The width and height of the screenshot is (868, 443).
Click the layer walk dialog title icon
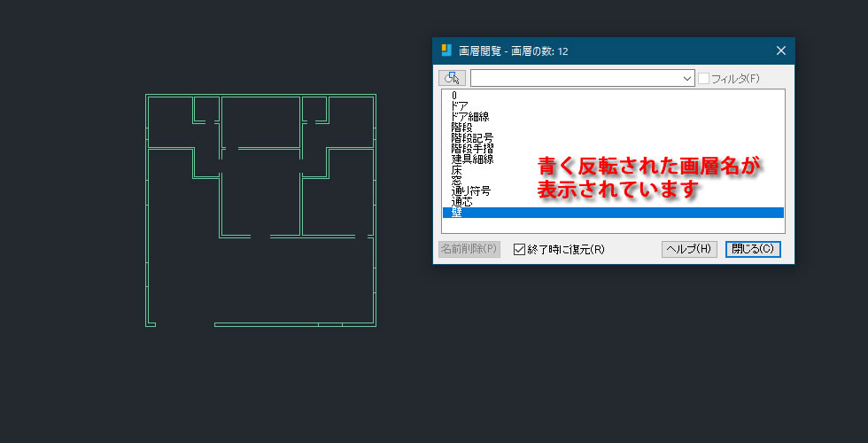pyautogui.click(x=446, y=51)
